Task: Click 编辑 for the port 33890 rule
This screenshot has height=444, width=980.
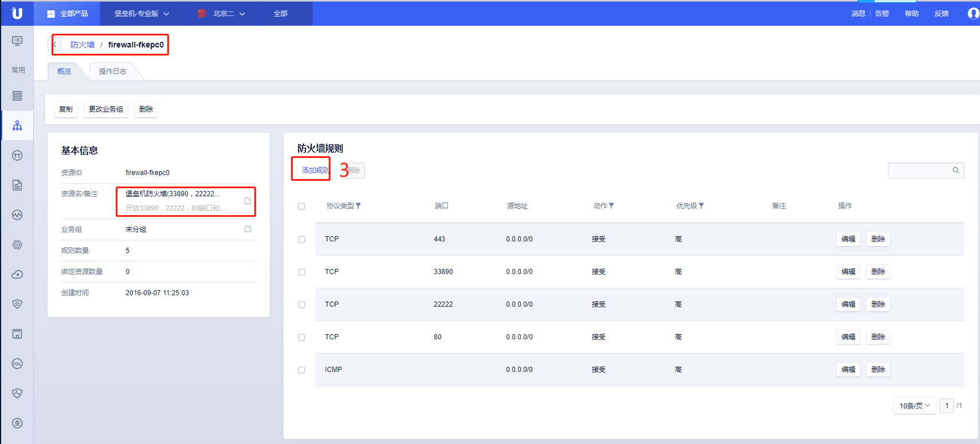Action: 848,272
